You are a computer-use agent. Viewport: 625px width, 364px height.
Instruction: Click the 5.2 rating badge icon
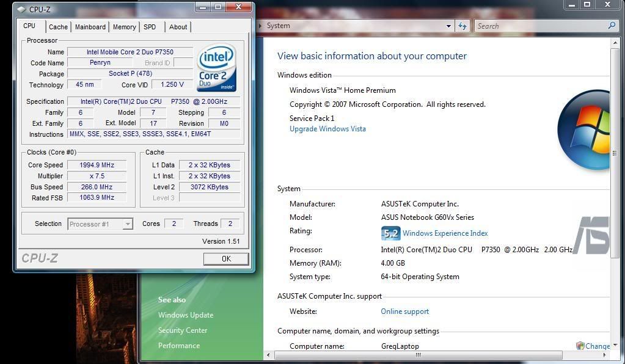coord(390,233)
